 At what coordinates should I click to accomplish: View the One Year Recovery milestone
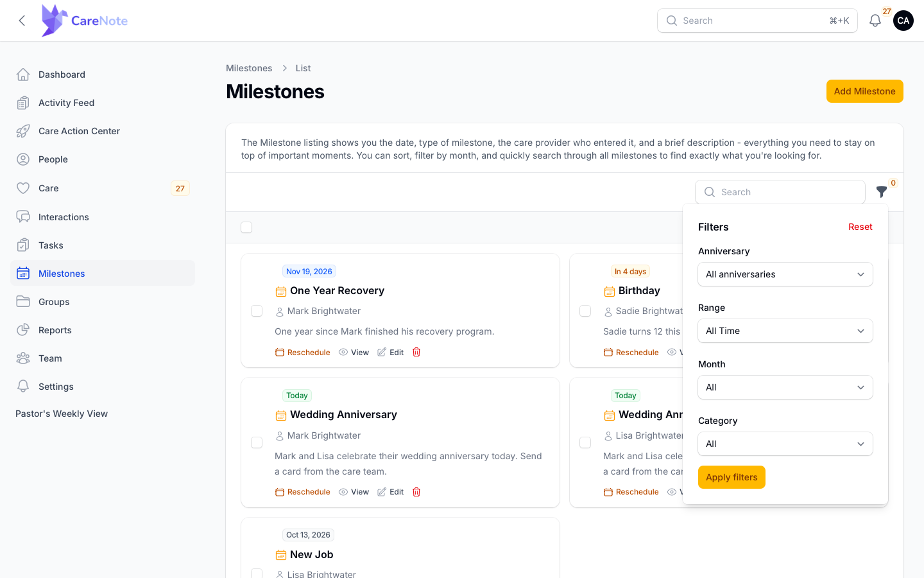[x=354, y=352]
